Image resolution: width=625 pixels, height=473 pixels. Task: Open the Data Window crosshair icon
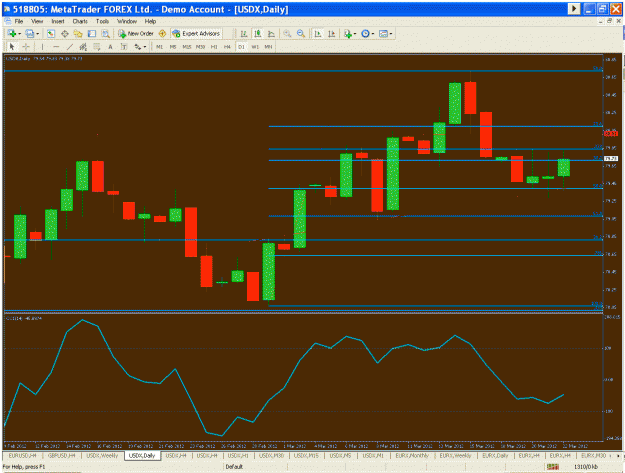[65, 34]
